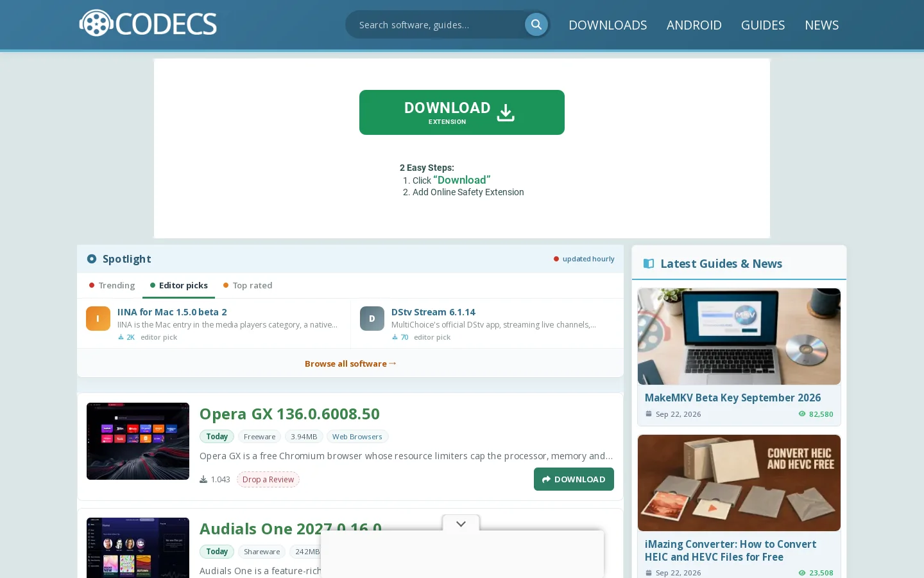The height and width of the screenshot is (578, 924).
Task: Click the 3.94MB size tag
Action: [x=304, y=437]
